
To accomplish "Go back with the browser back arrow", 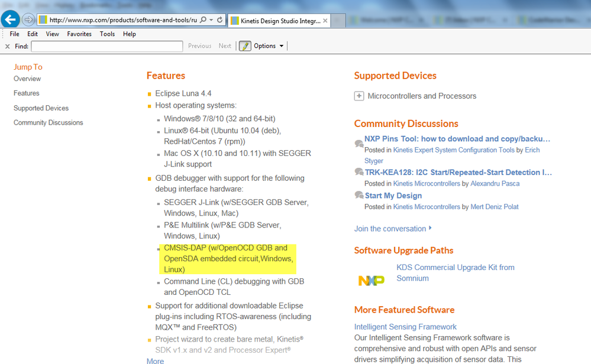I will 11,19.
